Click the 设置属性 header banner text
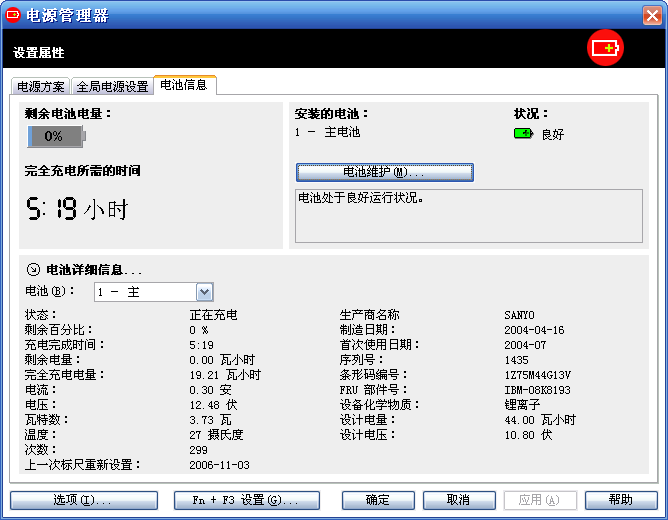 [39, 52]
